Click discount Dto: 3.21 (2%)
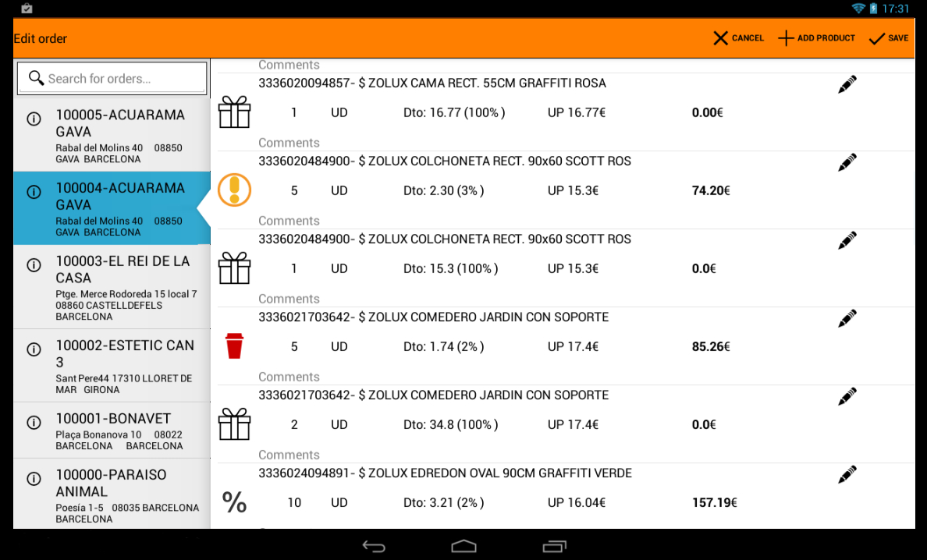The image size is (927, 560). click(x=443, y=503)
